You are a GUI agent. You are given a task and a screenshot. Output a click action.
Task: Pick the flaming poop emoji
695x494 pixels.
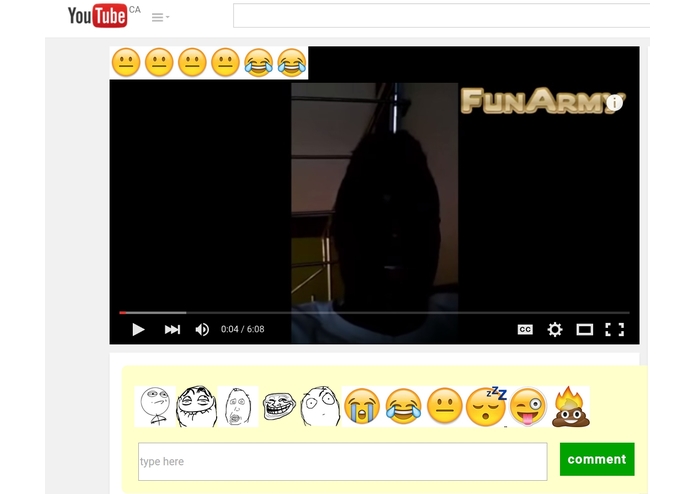click(570, 406)
